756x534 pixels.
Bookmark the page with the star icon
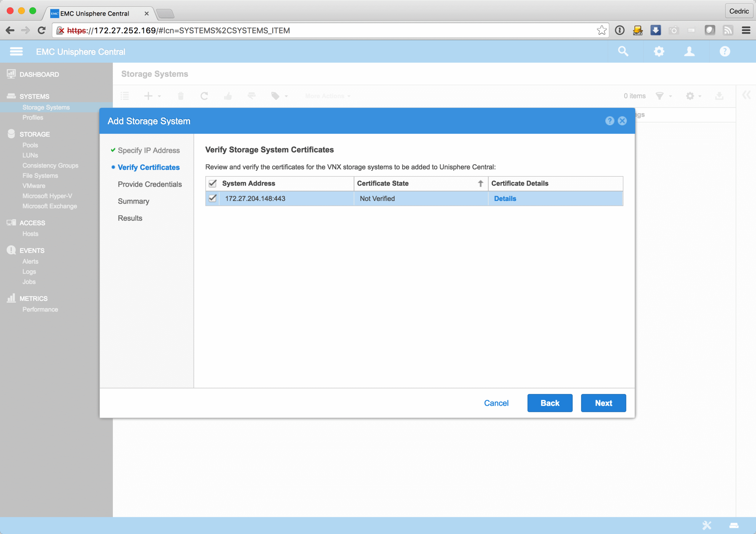[x=601, y=30]
